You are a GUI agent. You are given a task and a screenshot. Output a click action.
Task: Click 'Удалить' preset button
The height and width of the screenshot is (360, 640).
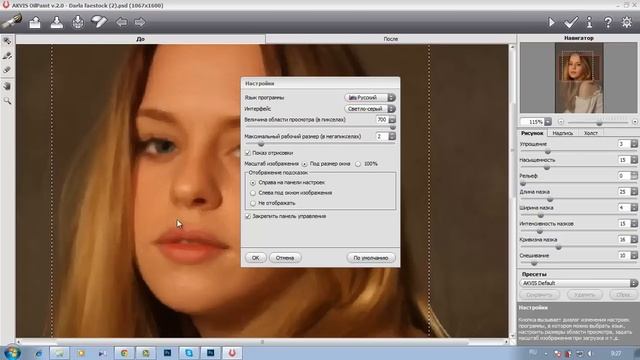tap(584, 294)
